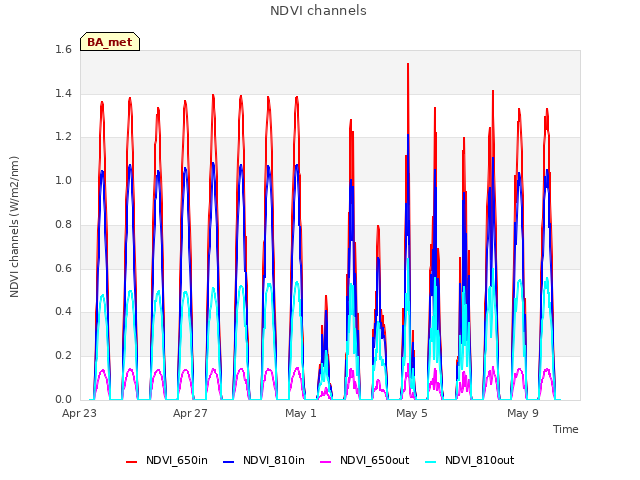This screenshot has width=640, height=480.
Task: Click the 0.4 y-axis tick label
Action: (x=63, y=311)
